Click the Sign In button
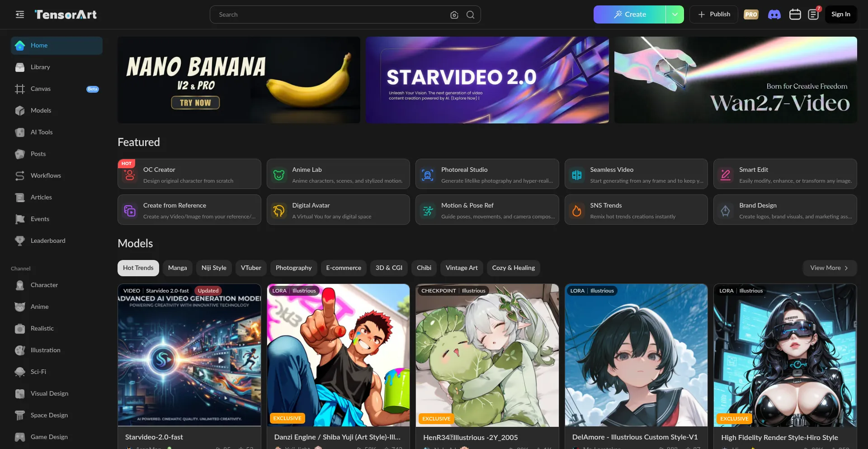This screenshot has width=868, height=449. [x=841, y=14]
